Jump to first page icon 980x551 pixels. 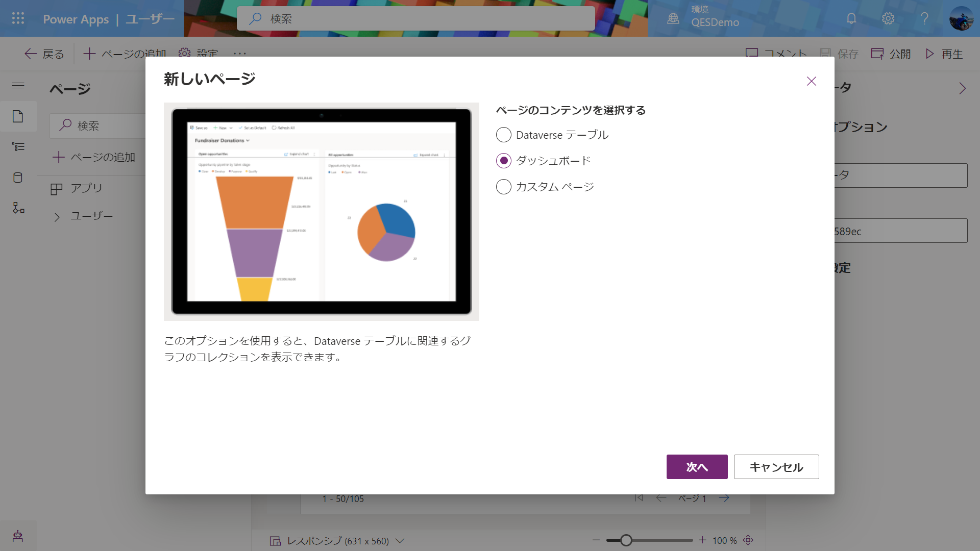[x=639, y=498]
